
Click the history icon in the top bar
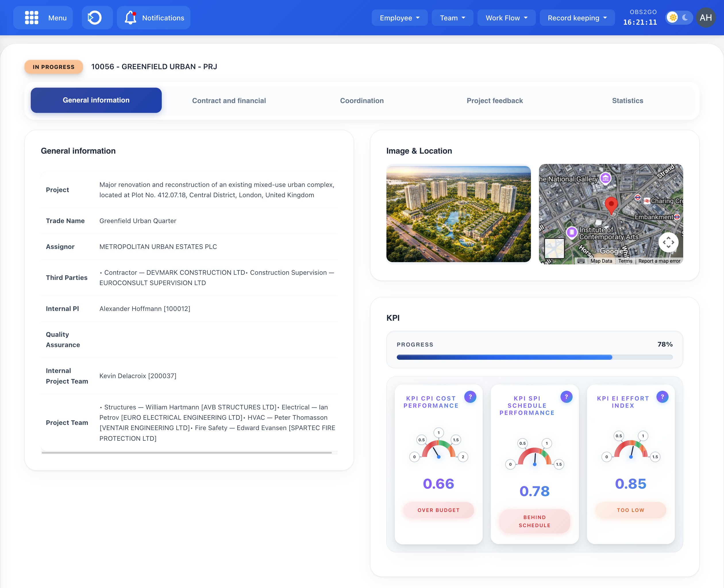97,18
